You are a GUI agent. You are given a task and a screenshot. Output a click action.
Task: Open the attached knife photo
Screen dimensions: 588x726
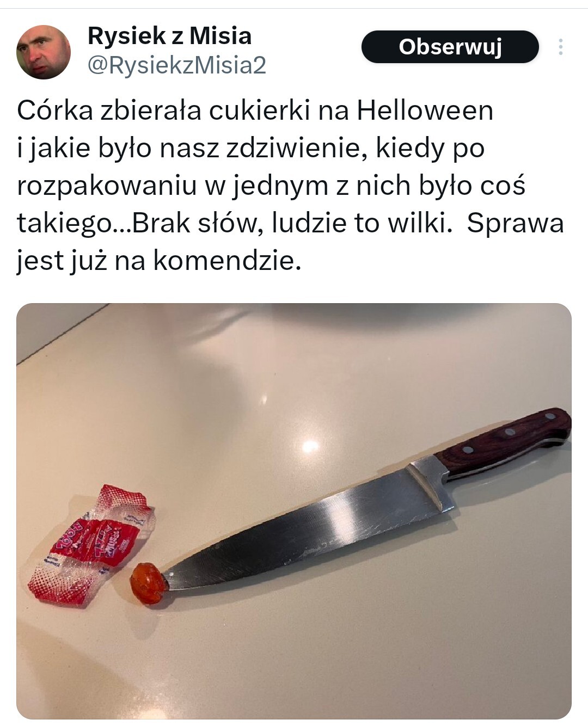[x=294, y=511]
